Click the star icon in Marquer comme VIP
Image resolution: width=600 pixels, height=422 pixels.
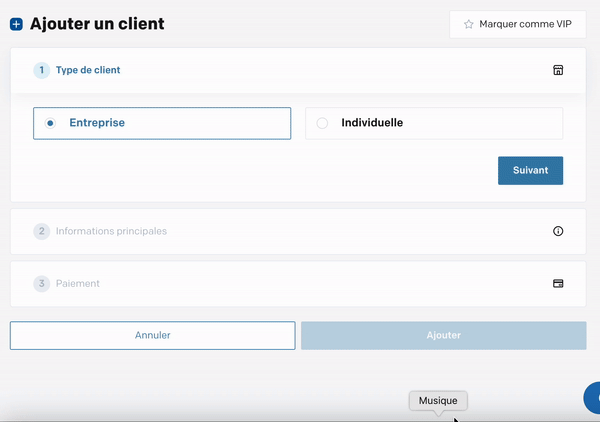click(468, 24)
